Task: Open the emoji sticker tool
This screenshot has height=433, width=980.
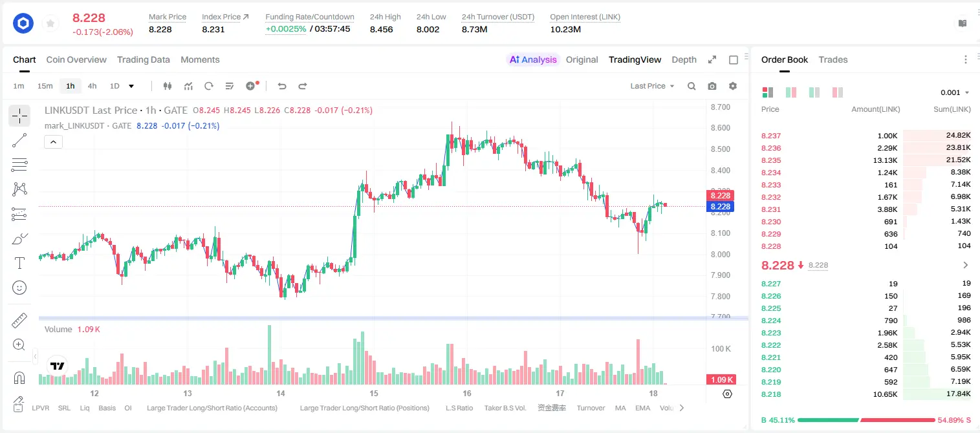Action: point(19,288)
